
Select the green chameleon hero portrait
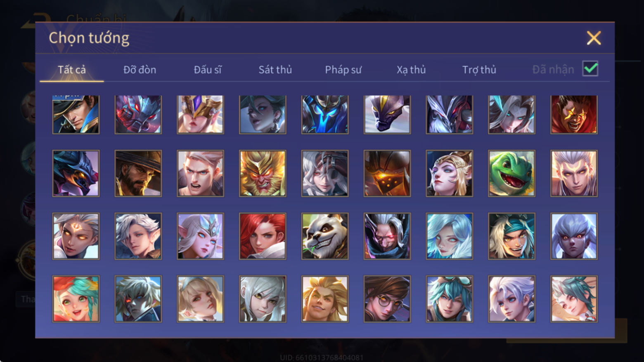point(511,173)
